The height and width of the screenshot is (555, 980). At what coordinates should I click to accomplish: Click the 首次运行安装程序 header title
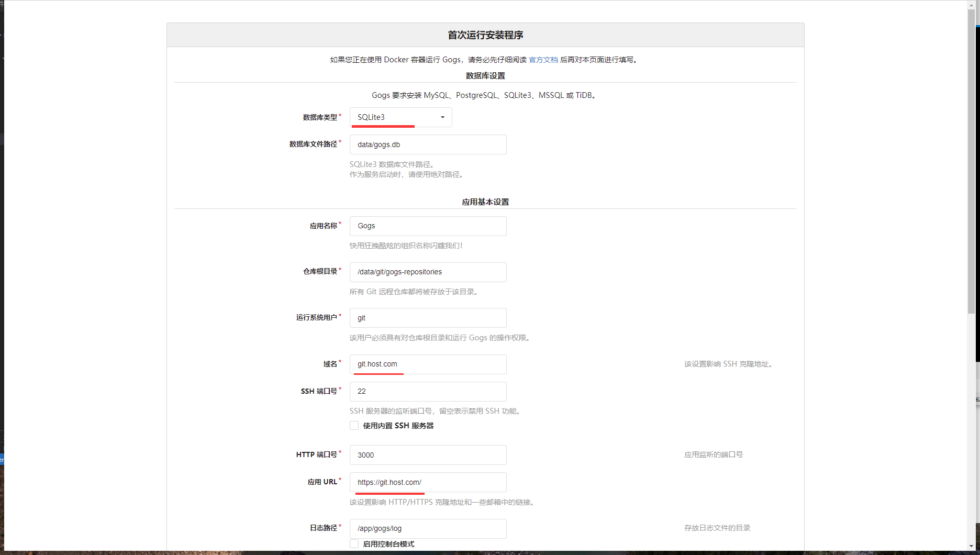(x=485, y=35)
